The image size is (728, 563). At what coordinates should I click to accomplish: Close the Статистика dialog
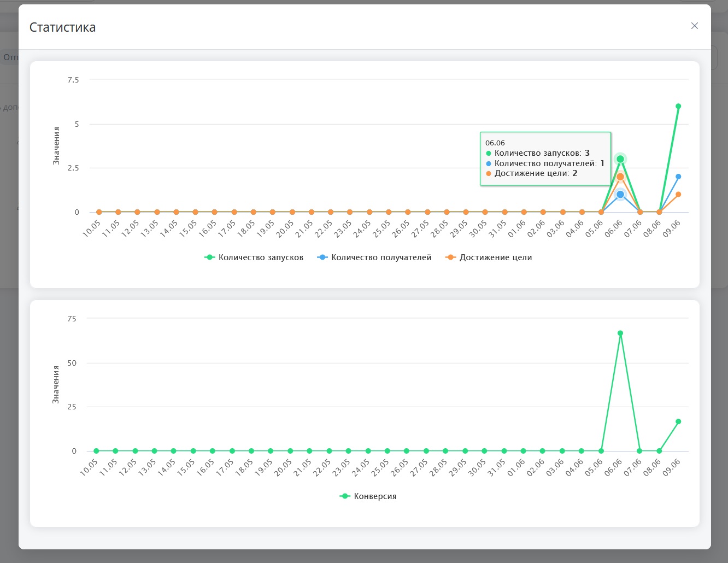[695, 26]
